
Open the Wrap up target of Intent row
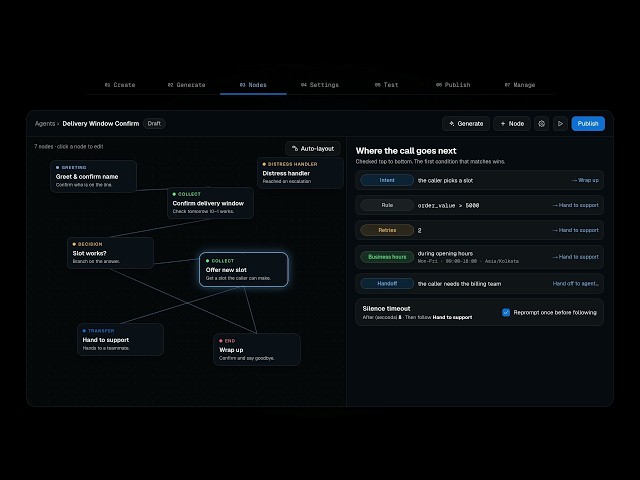coord(585,180)
